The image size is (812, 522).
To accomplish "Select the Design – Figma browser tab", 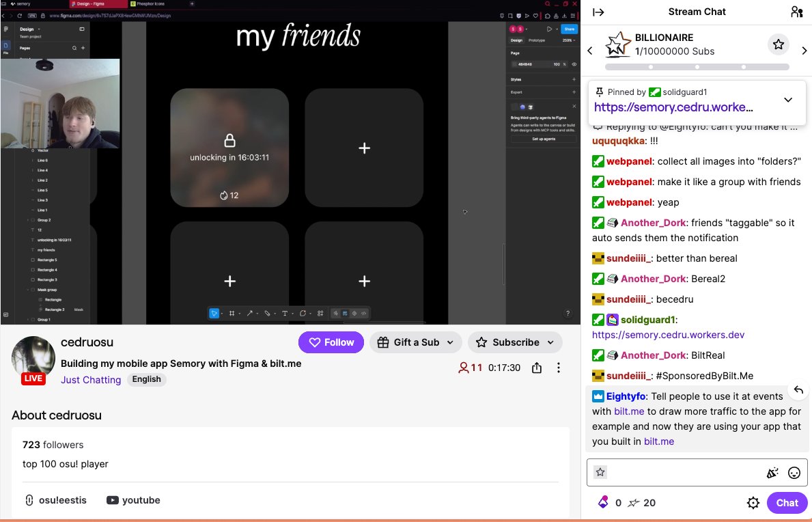I will 98,3.
